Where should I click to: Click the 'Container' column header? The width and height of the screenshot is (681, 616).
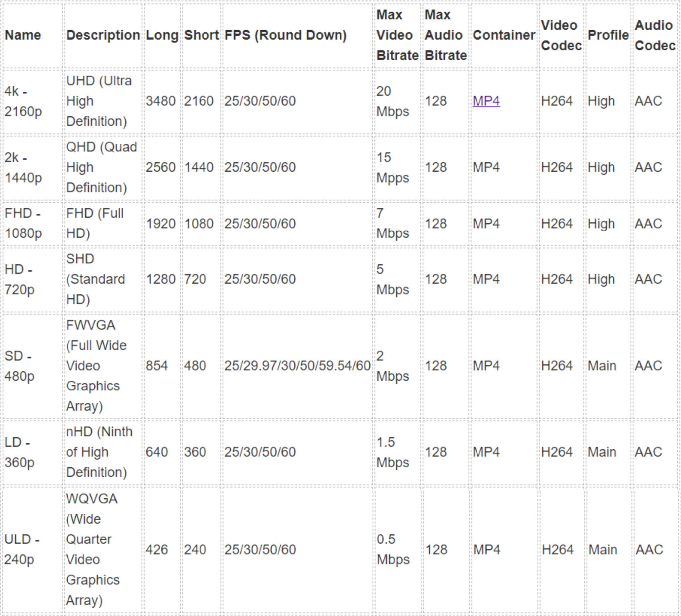click(504, 35)
